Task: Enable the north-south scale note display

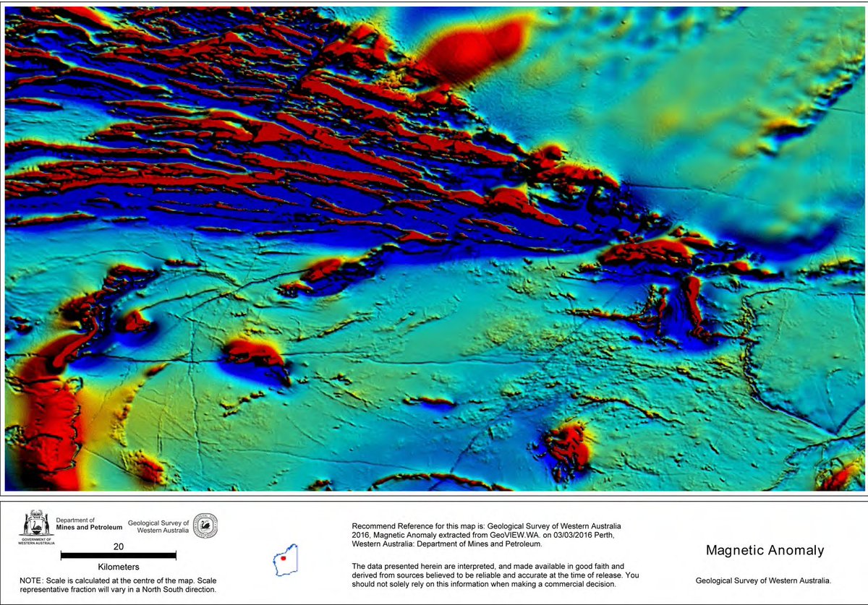Action: point(119,583)
